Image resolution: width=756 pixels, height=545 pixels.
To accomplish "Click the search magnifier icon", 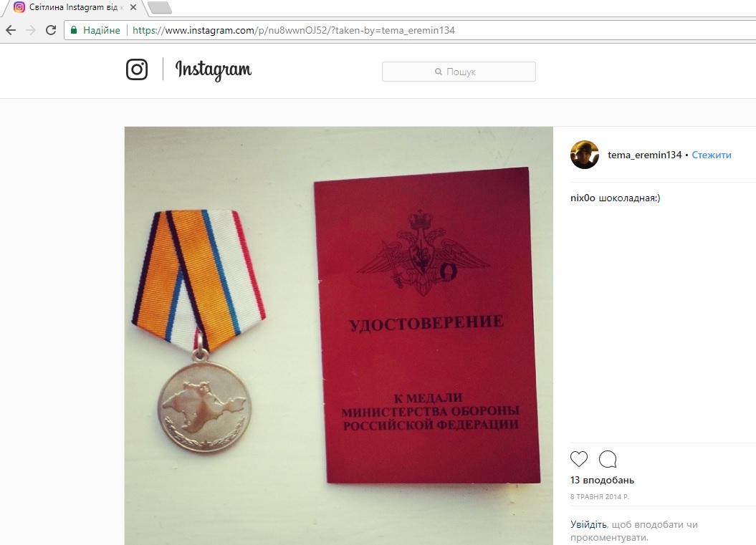I will (439, 72).
